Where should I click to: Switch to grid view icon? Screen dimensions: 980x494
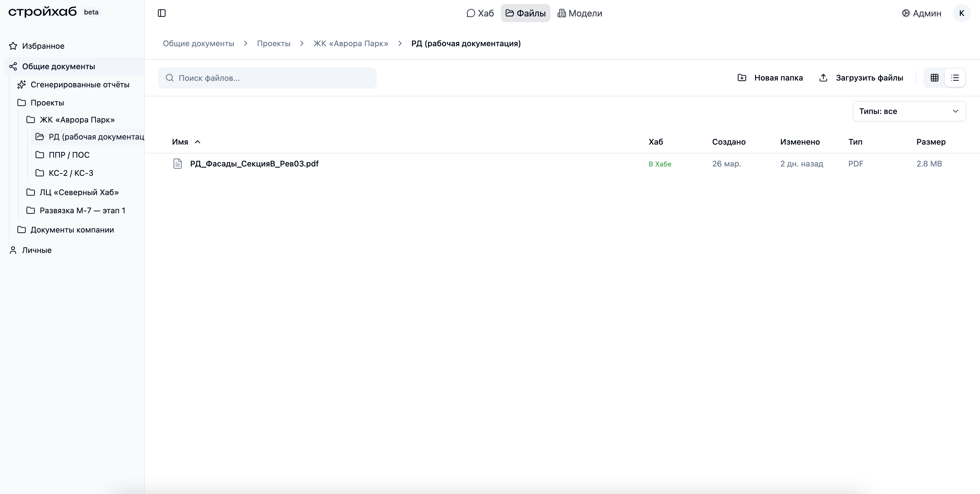(934, 78)
